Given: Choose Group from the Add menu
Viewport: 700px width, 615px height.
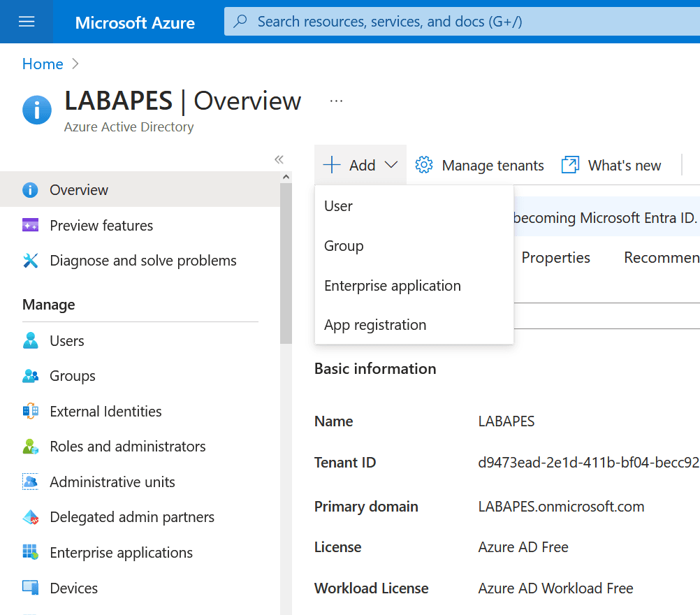Looking at the screenshot, I should point(344,246).
